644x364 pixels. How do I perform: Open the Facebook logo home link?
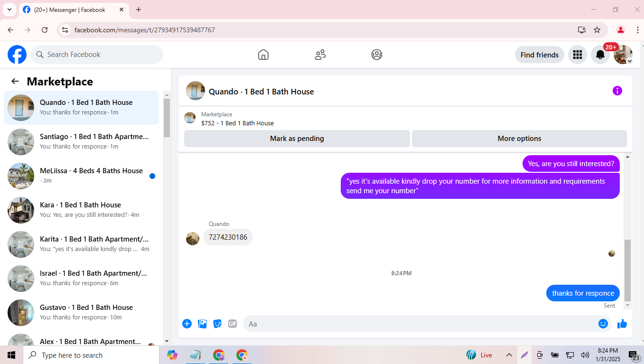point(17,55)
